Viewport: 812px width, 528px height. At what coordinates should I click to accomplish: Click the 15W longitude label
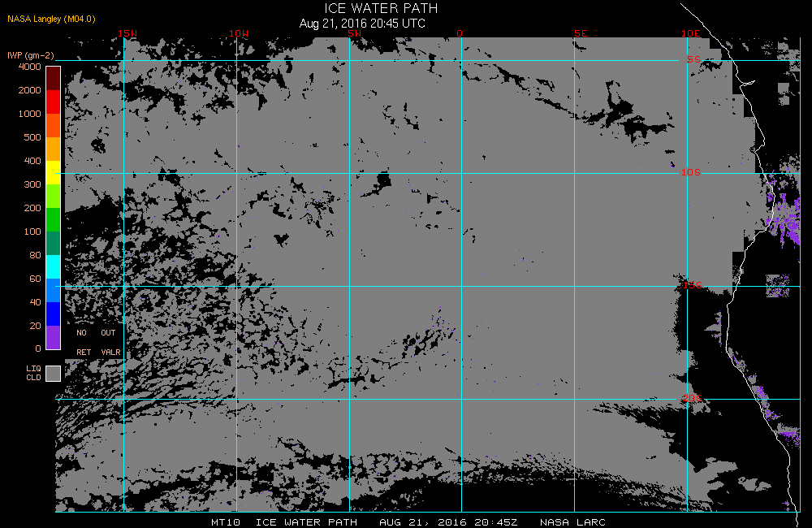coord(127,33)
